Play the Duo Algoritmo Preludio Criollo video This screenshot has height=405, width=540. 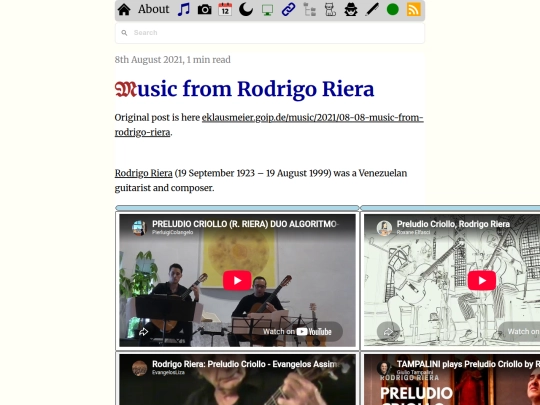point(237,280)
